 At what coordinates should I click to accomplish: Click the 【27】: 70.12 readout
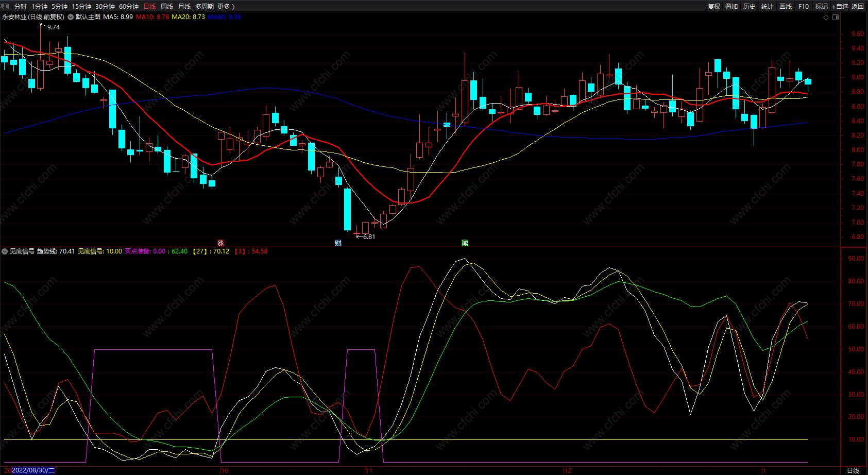(x=211, y=251)
